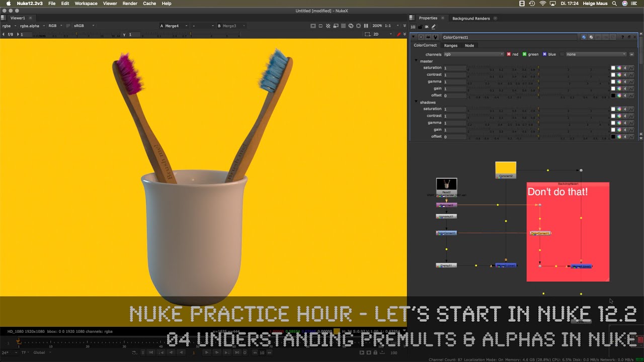Click the master contrast value field
The height and width of the screenshot is (362, 644).
pos(454,74)
